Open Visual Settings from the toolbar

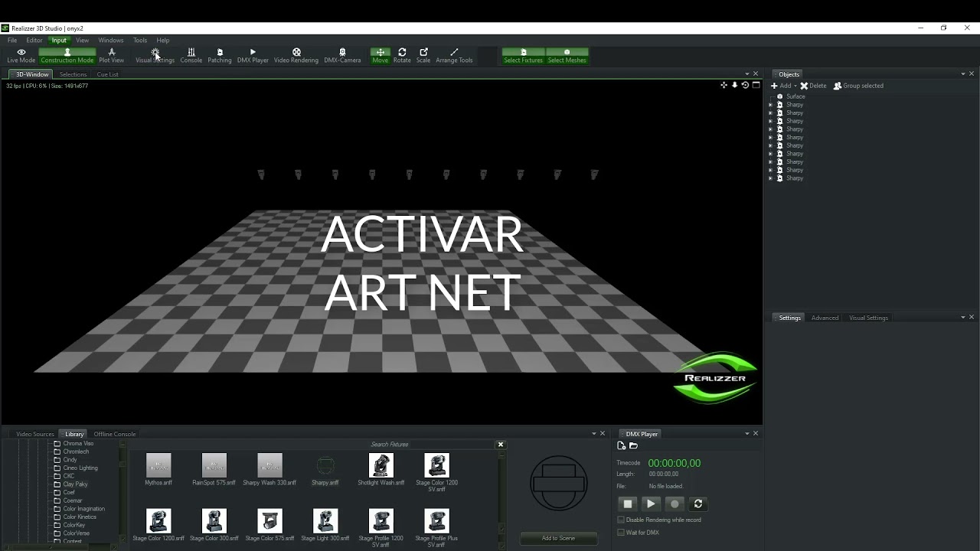coord(155,56)
